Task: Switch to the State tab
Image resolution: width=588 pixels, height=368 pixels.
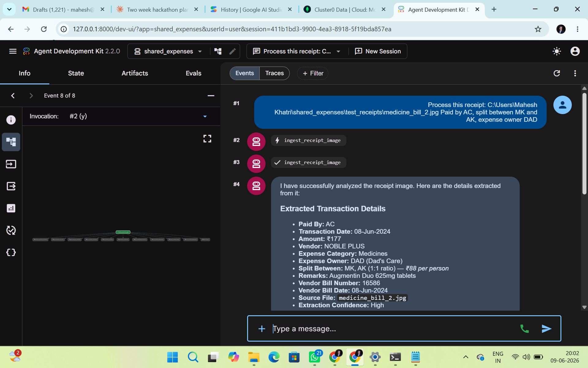Action: pyautogui.click(x=76, y=73)
